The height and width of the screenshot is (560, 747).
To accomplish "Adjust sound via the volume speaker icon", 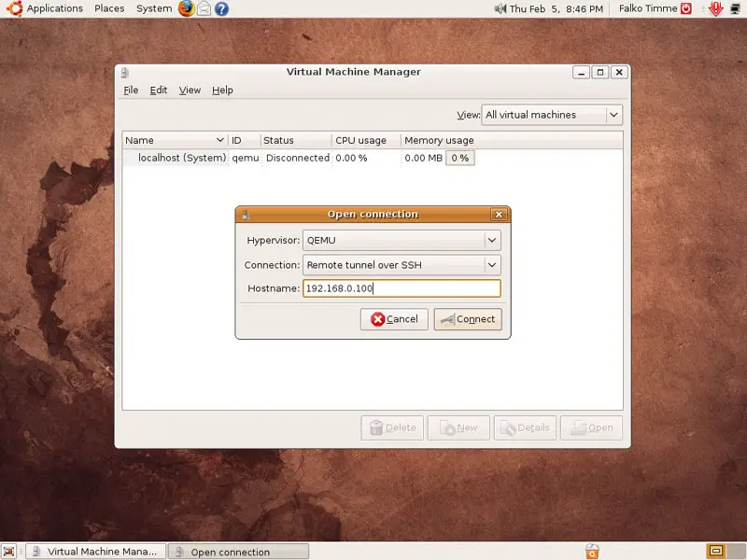I will point(500,8).
